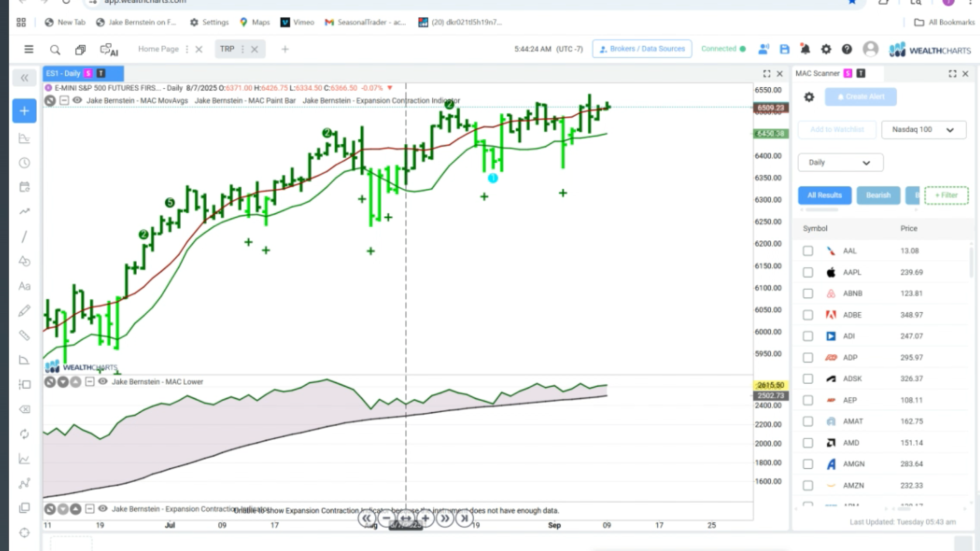The height and width of the screenshot is (551, 980).
Task: Click the refresh cycle tool icon
Action: point(24,434)
